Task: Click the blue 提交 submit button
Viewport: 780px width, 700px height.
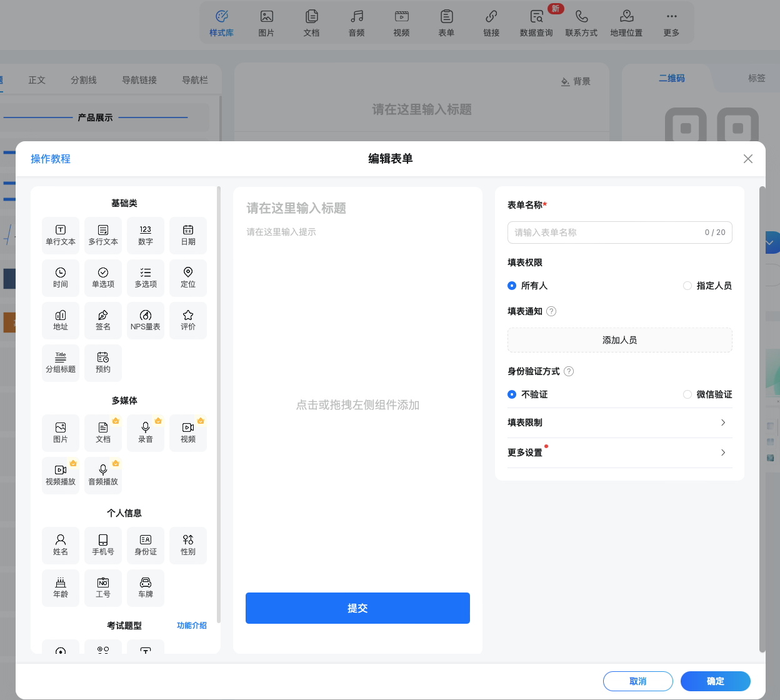Action: tap(357, 608)
